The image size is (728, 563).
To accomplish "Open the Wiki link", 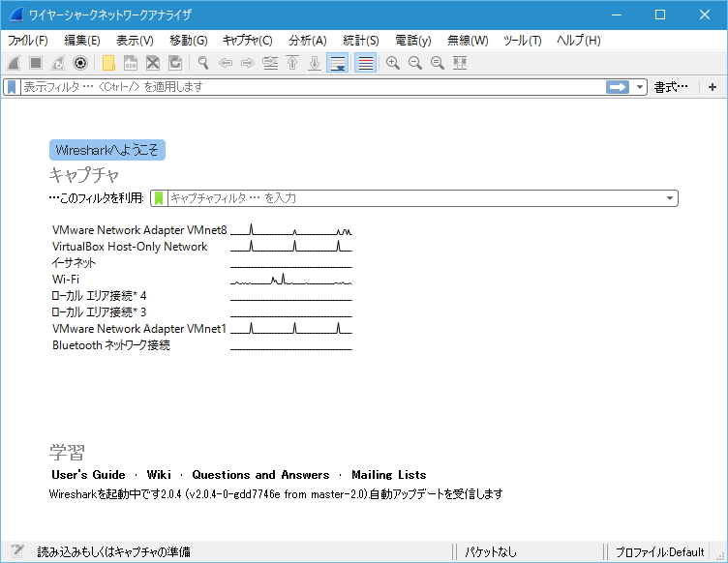I will pos(159,475).
